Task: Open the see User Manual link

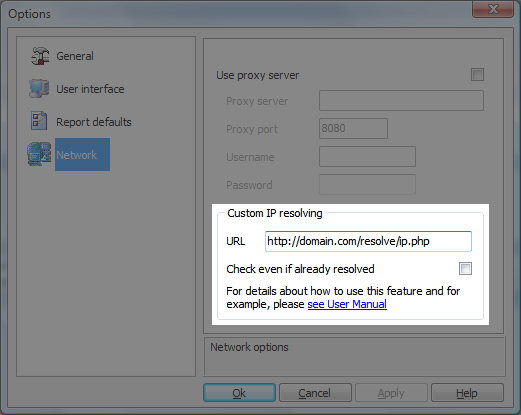Action: point(347,304)
